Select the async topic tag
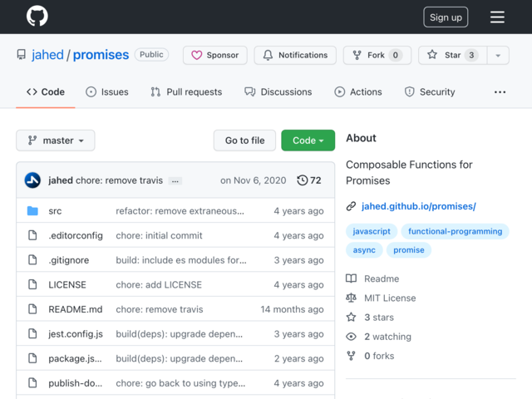The width and height of the screenshot is (532, 399). point(364,250)
